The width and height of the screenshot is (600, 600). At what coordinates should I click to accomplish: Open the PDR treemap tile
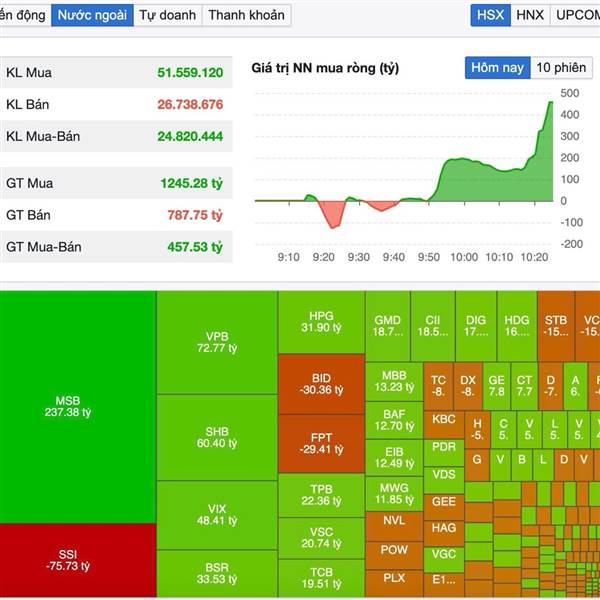click(x=444, y=452)
